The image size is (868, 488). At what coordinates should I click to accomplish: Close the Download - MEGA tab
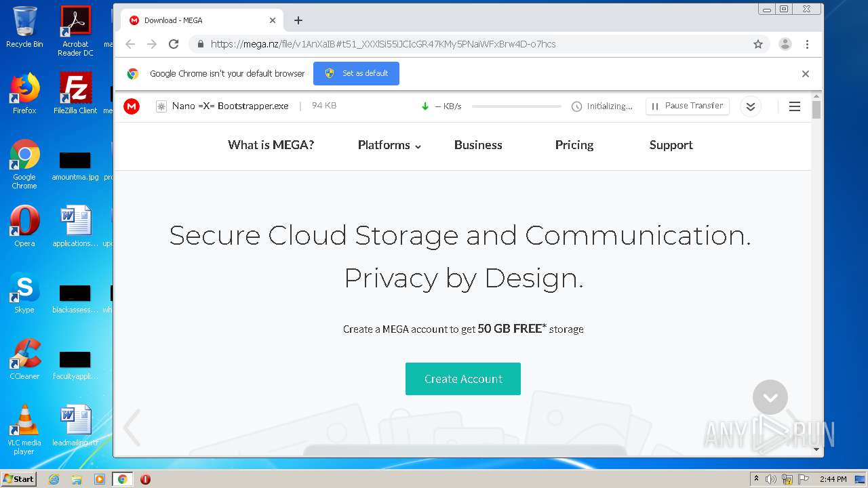tap(273, 20)
